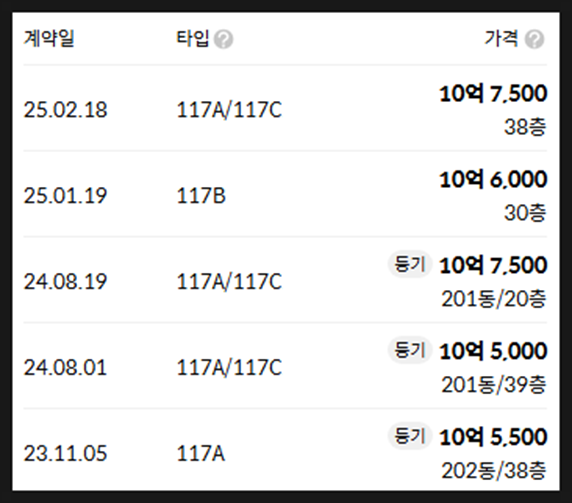The width and height of the screenshot is (572, 503).
Task: Open the 24.08.01 transaction row
Action: 285,367
